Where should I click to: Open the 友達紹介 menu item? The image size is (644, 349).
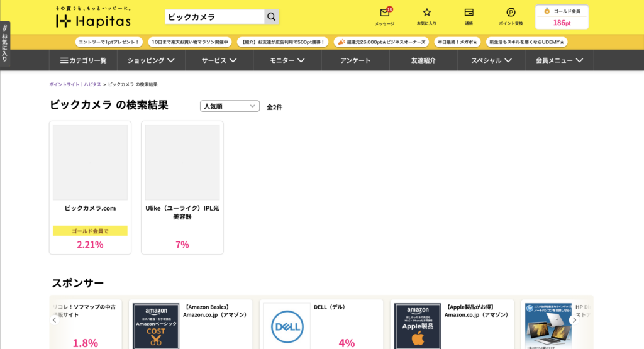coord(423,60)
